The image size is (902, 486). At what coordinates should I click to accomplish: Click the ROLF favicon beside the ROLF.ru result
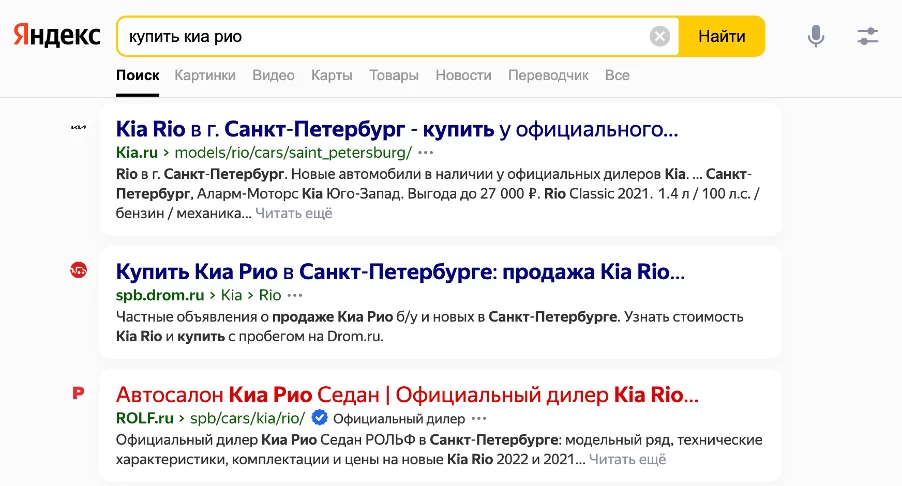[x=78, y=393]
